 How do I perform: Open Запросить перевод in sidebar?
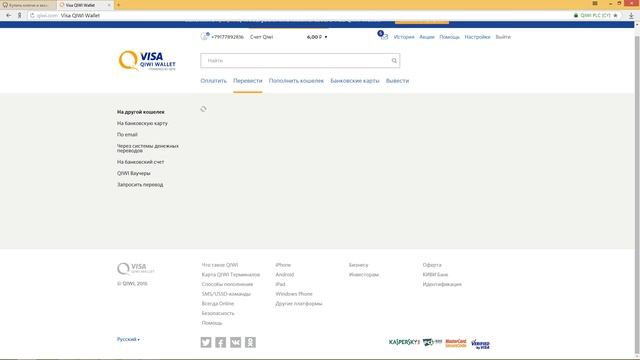[x=140, y=184]
